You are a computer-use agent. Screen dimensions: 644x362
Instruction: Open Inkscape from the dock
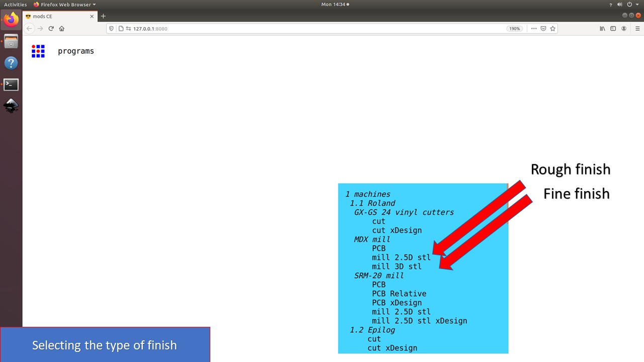coord(11,106)
